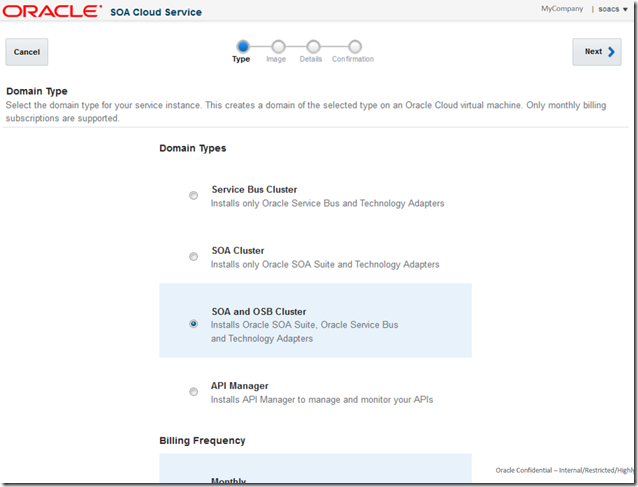Click the MyCompany label in header
This screenshot has width=638, height=487.
[x=562, y=9]
